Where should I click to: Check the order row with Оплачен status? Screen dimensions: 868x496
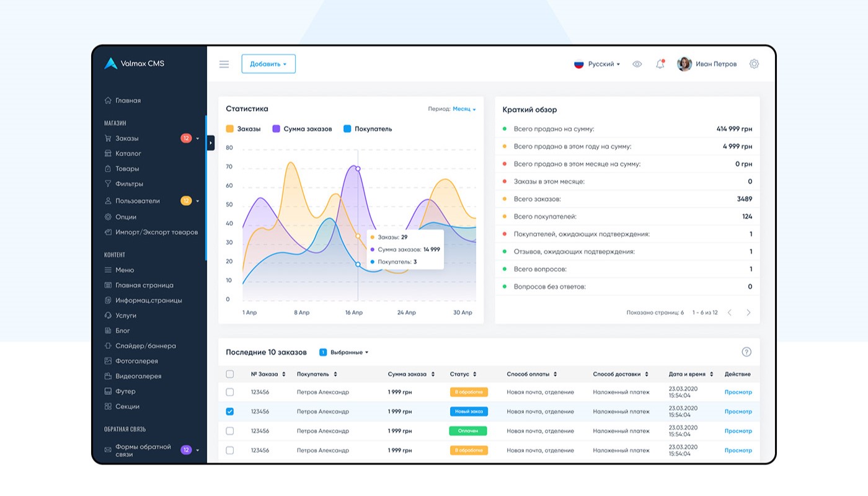point(230,431)
